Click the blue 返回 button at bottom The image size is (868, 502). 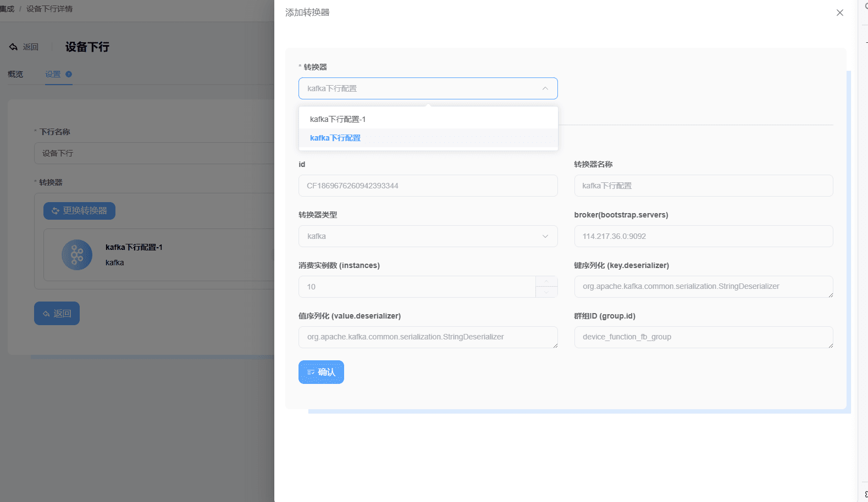[57, 313]
